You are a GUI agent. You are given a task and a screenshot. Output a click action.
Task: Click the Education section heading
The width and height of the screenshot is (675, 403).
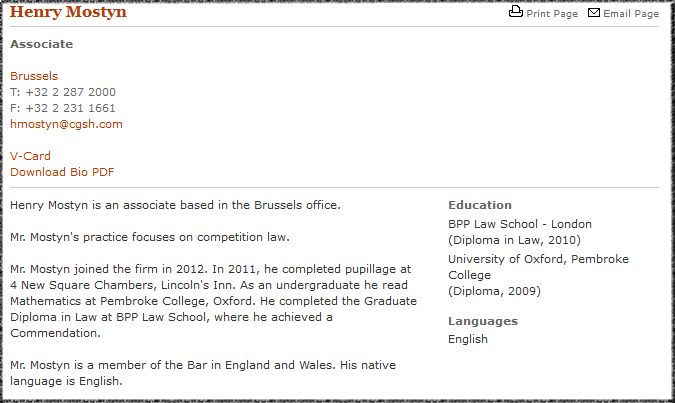[x=480, y=205]
